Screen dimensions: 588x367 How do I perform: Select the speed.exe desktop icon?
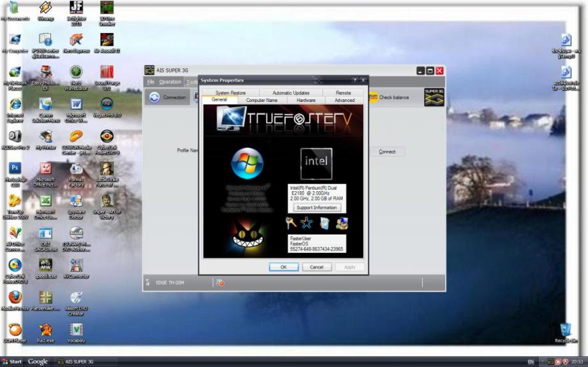tap(46, 269)
